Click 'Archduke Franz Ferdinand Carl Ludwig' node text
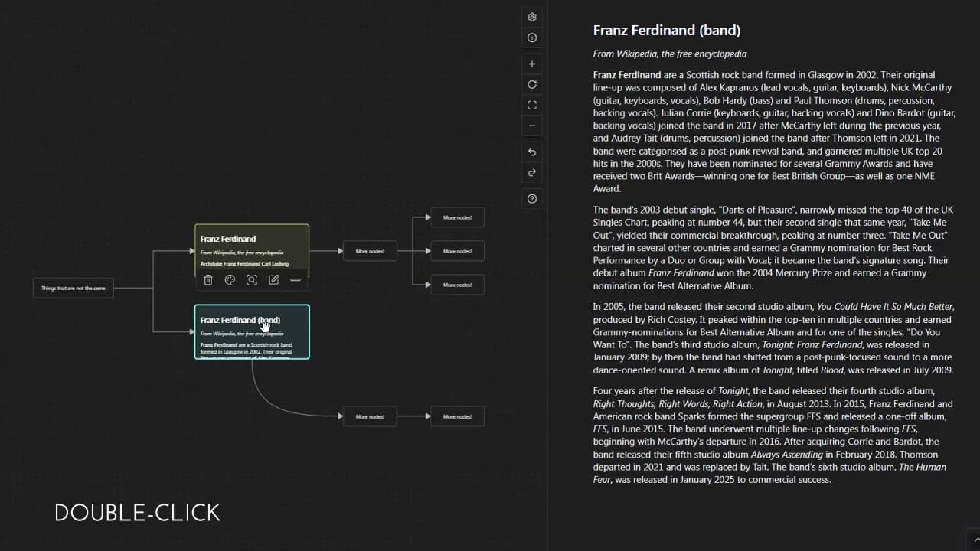The width and height of the screenshot is (980, 551). [x=244, y=264]
